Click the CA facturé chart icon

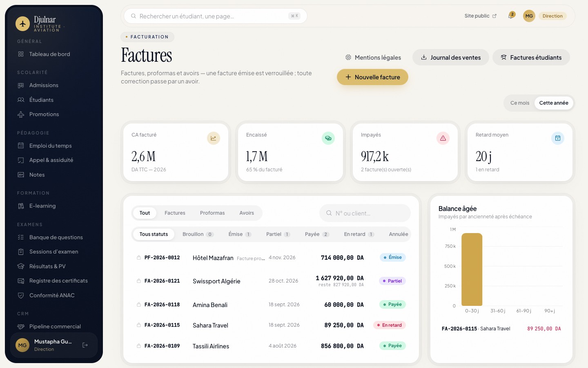click(x=214, y=138)
